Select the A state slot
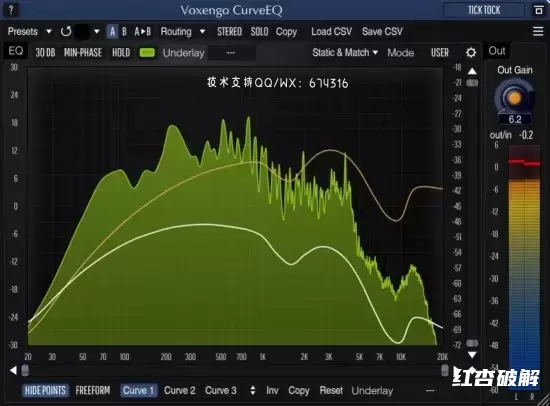The height and width of the screenshot is (406, 550). click(112, 32)
